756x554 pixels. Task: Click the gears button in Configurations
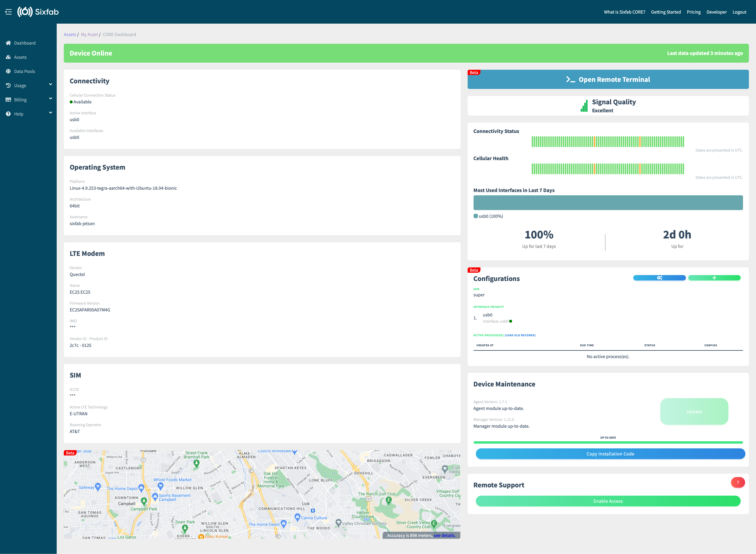[x=659, y=278]
